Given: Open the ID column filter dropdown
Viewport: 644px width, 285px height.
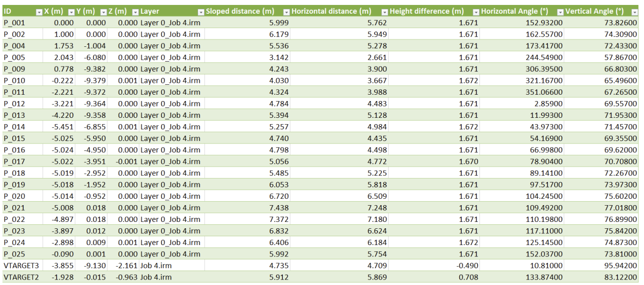Looking at the screenshot, I should [x=39, y=11].
